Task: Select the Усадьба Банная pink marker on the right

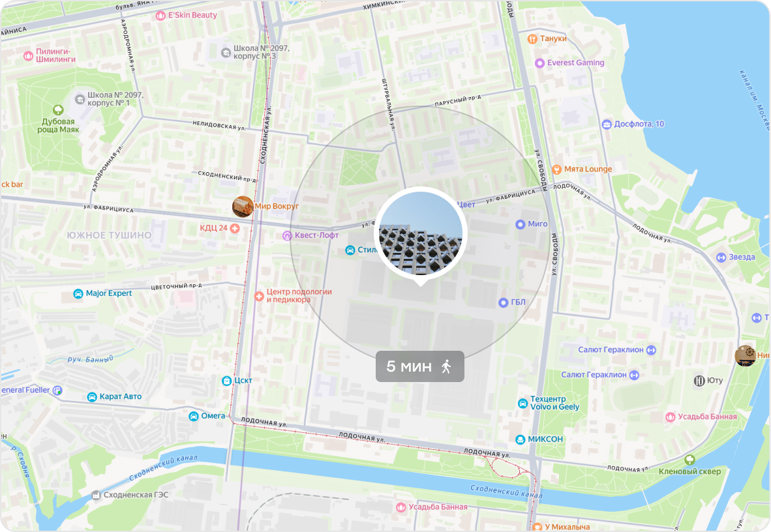Action: point(670,417)
